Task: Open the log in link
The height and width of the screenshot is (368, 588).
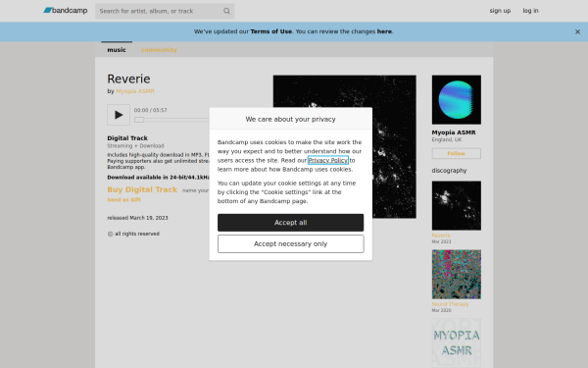Action: (x=530, y=11)
